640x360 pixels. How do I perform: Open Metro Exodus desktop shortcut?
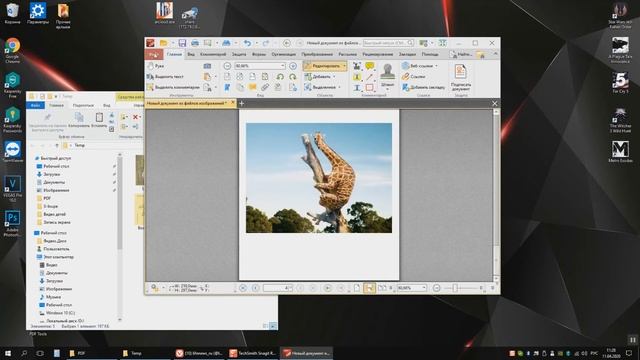pyautogui.click(x=620, y=152)
